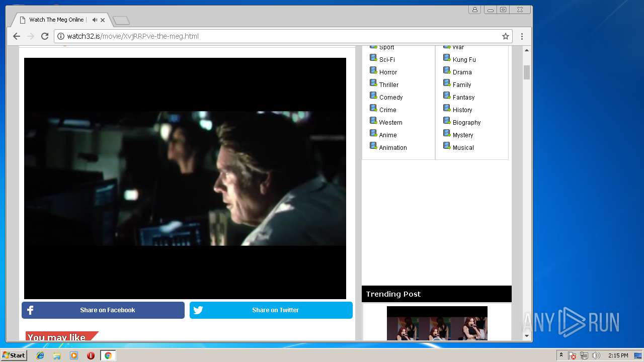The height and width of the screenshot is (362, 644).
Task: Select Chrome in the taskbar
Action: 108,355
